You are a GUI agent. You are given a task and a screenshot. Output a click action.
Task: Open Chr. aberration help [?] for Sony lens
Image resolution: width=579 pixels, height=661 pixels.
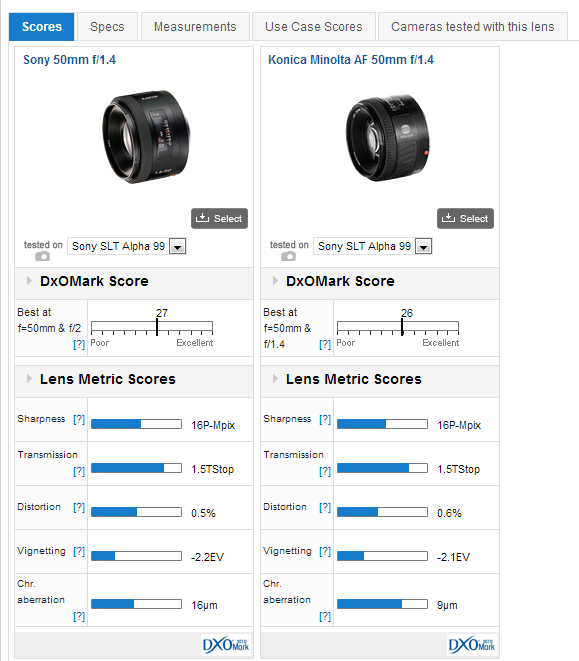coord(79,616)
